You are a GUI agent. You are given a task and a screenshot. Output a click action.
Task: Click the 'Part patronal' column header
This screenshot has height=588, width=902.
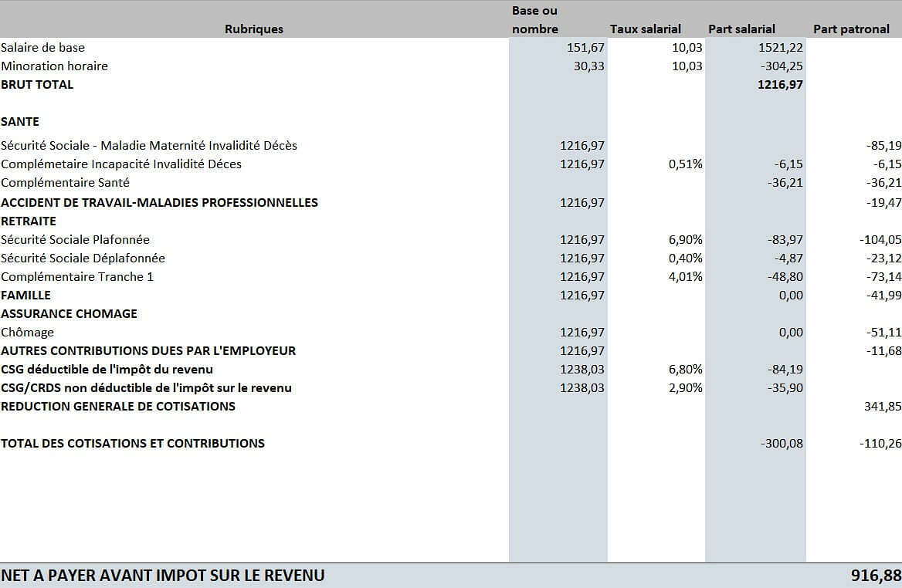coord(851,29)
